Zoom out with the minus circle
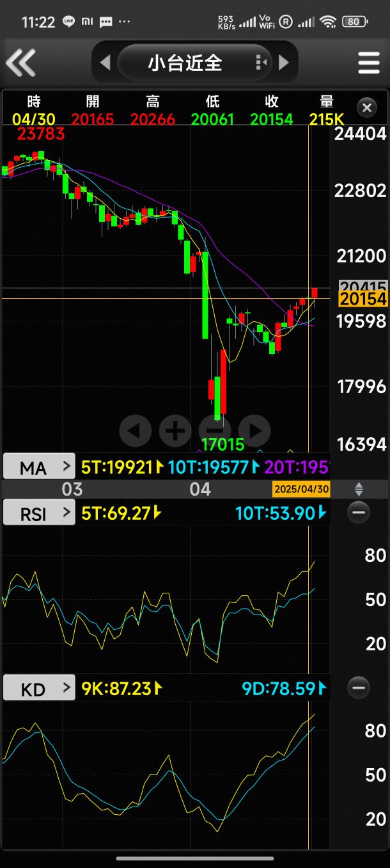 pyautogui.click(x=215, y=431)
